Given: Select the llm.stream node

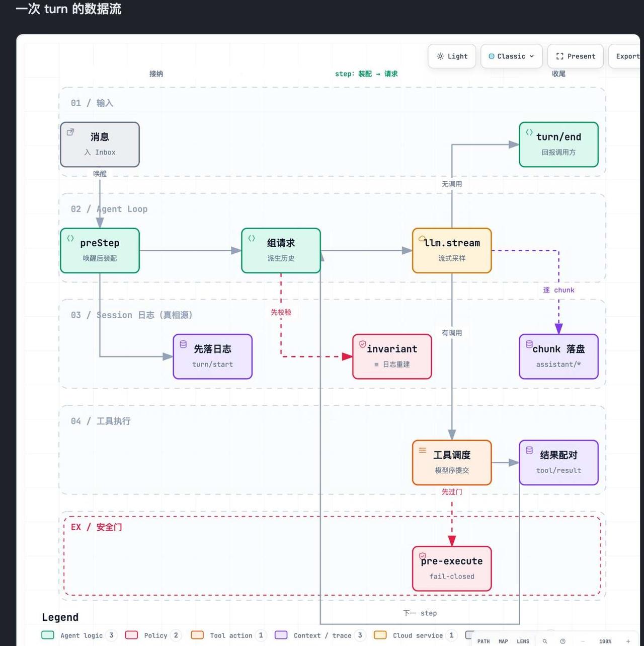Looking at the screenshot, I should [452, 251].
